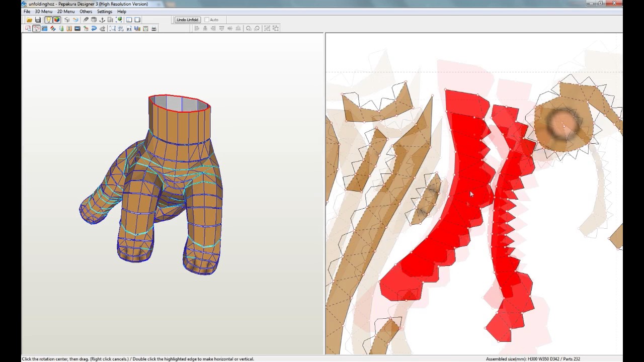644x362 pixels.
Task: Click the colored pencils edge color icon
Action: click(x=53, y=28)
